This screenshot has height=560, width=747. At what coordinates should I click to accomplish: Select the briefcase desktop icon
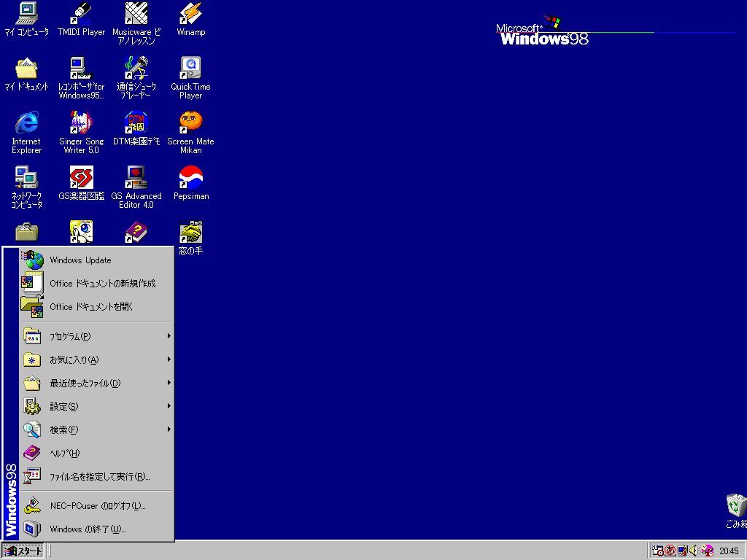coord(27,233)
